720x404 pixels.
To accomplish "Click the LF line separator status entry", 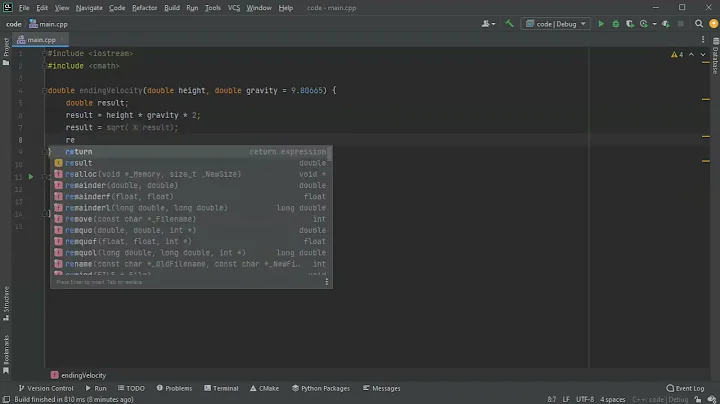I will tap(566, 399).
